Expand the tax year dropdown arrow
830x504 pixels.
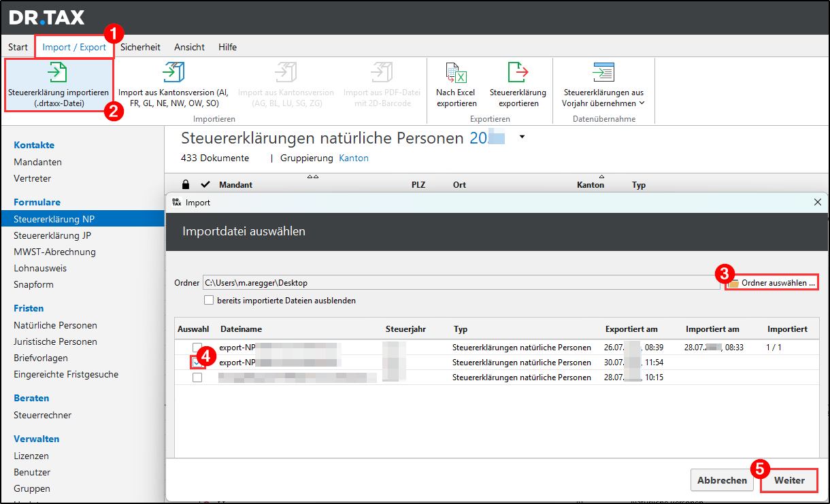click(522, 137)
